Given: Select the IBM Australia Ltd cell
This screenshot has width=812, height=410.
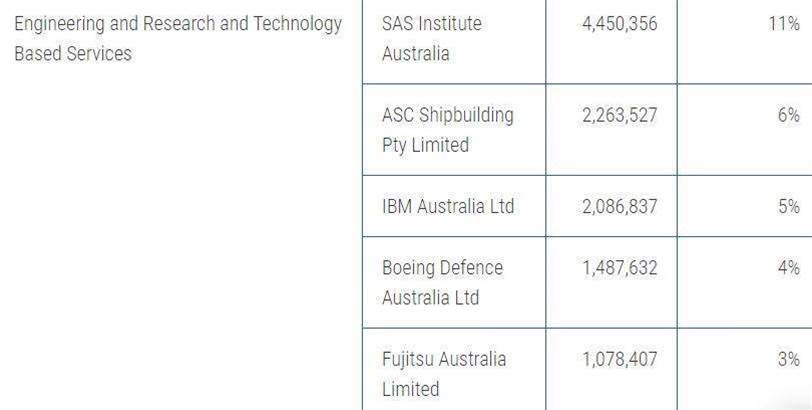Looking at the screenshot, I should 448,207.
